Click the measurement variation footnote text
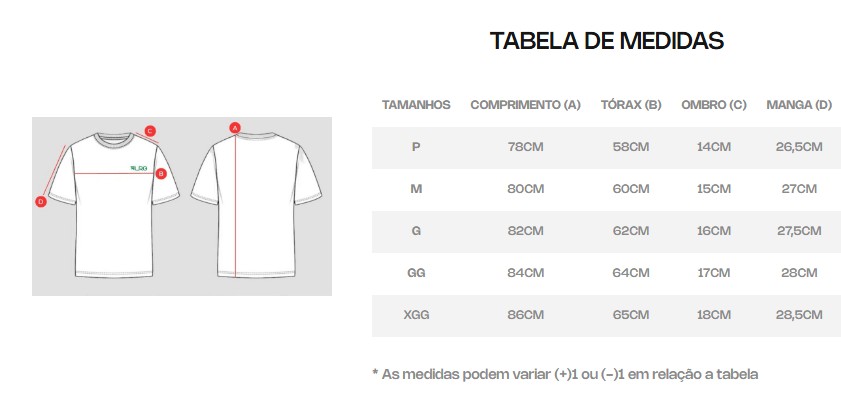The width and height of the screenshot is (841, 401). (565, 374)
